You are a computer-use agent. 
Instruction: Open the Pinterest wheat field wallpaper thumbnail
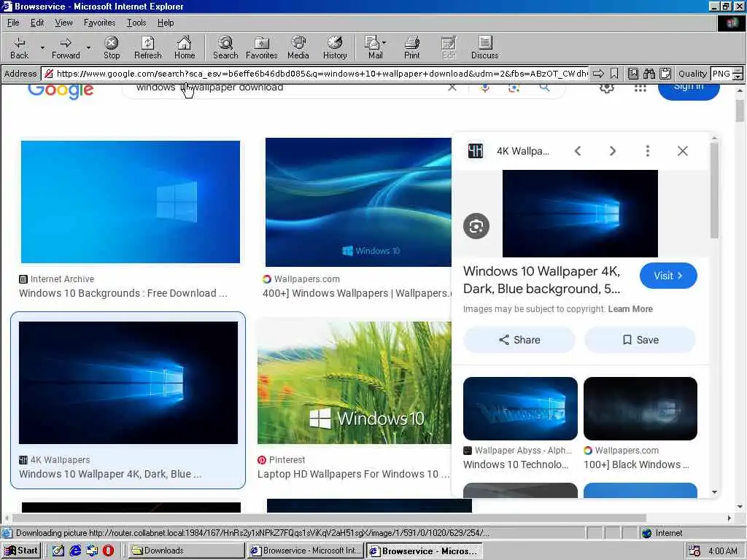pos(355,382)
